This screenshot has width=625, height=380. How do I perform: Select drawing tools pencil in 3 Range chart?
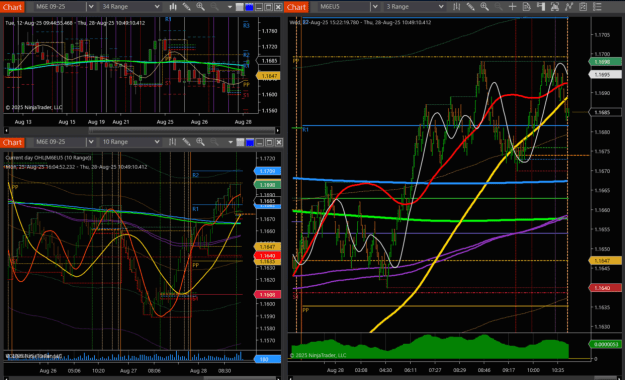pyautogui.click(x=470, y=7)
